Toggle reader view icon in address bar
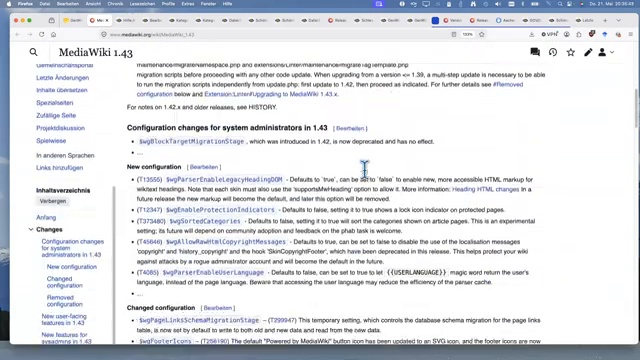 coord(454,35)
